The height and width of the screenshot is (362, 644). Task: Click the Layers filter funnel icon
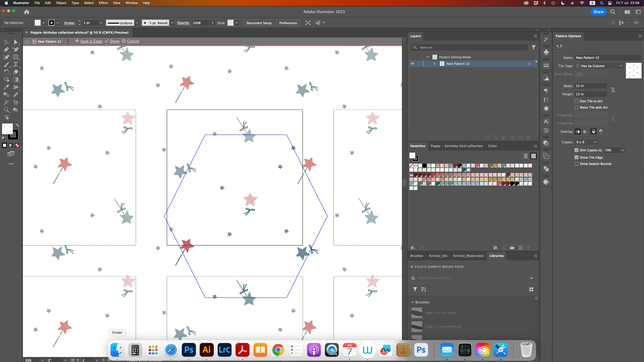coord(533,48)
